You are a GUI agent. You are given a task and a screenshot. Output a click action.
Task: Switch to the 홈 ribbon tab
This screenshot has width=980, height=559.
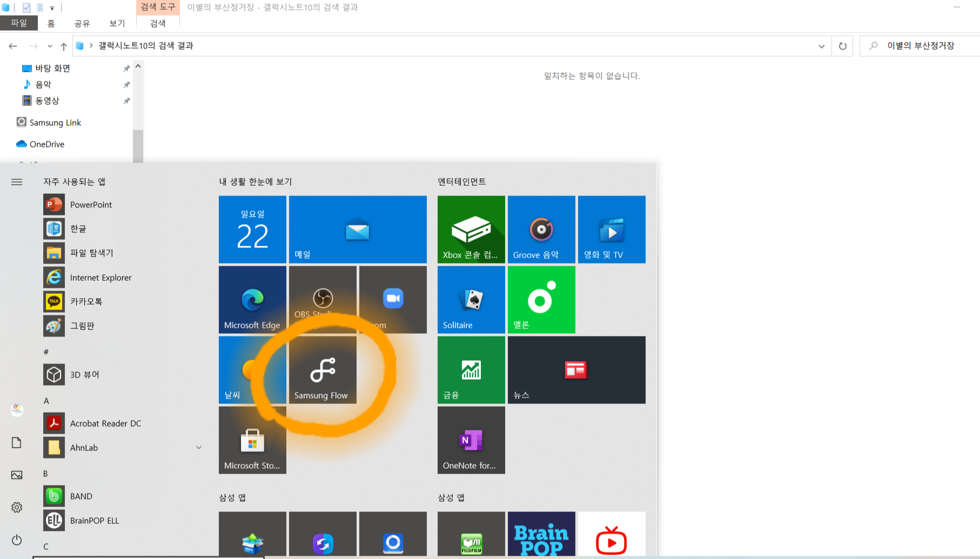click(x=51, y=23)
